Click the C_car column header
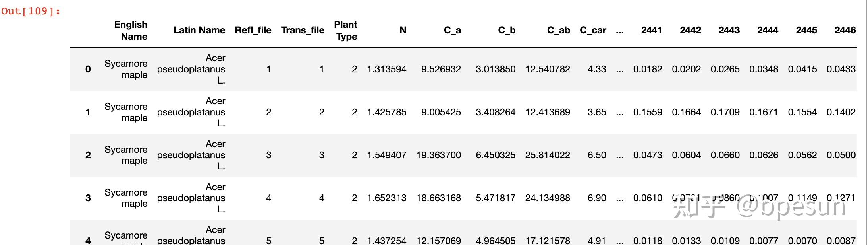The height and width of the screenshot is (245, 868). pyautogui.click(x=593, y=30)
